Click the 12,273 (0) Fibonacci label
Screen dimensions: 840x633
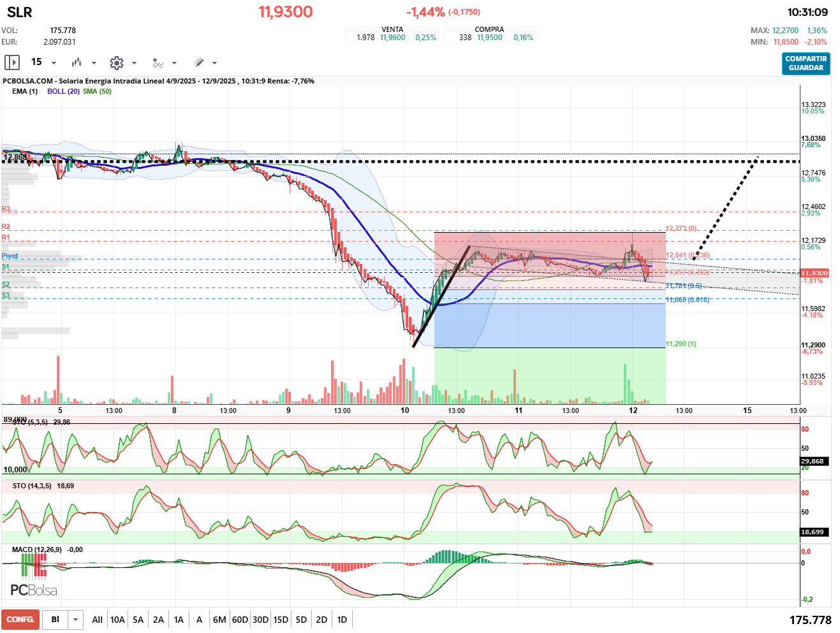pyautogui.click(x=681, y=228)
